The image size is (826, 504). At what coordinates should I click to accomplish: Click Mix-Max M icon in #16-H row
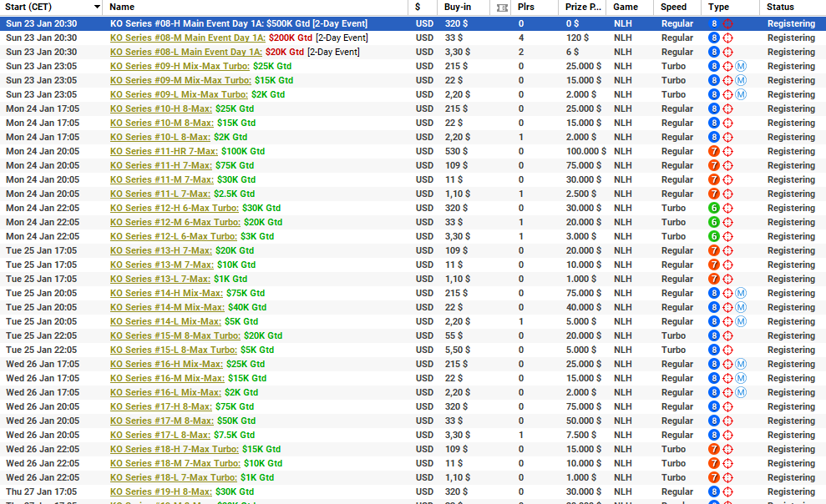(x=741, y=365)
